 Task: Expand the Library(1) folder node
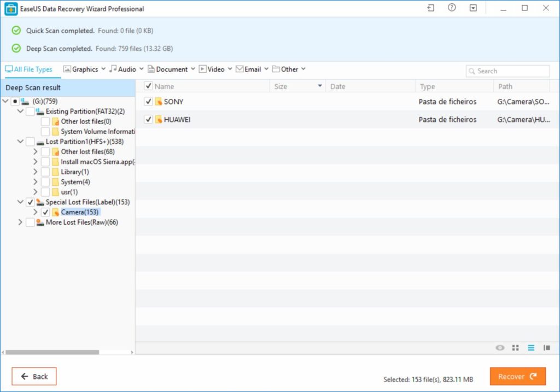point(36,172)
